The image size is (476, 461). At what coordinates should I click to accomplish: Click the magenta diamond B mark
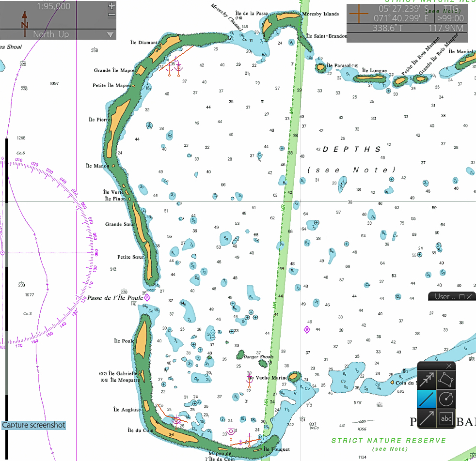click(x=307, y=330)
